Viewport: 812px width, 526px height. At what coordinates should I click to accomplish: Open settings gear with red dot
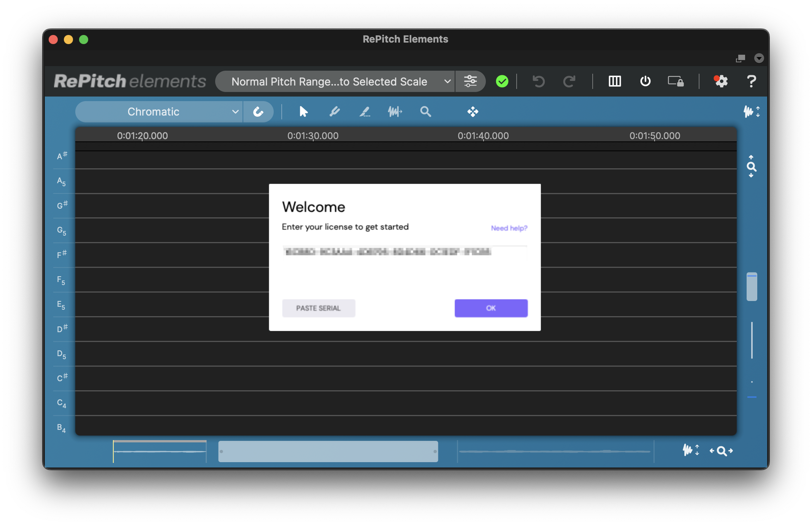coord(721,81)
